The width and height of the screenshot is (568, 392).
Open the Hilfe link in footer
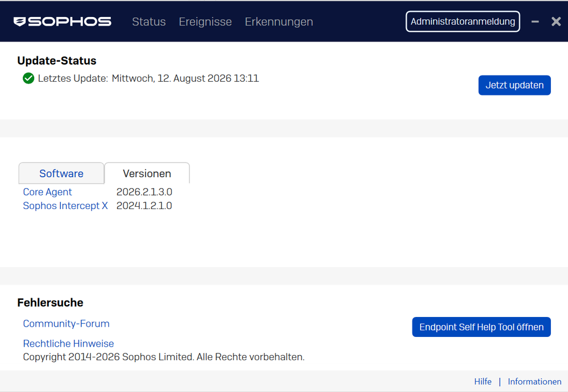[483, 382]
